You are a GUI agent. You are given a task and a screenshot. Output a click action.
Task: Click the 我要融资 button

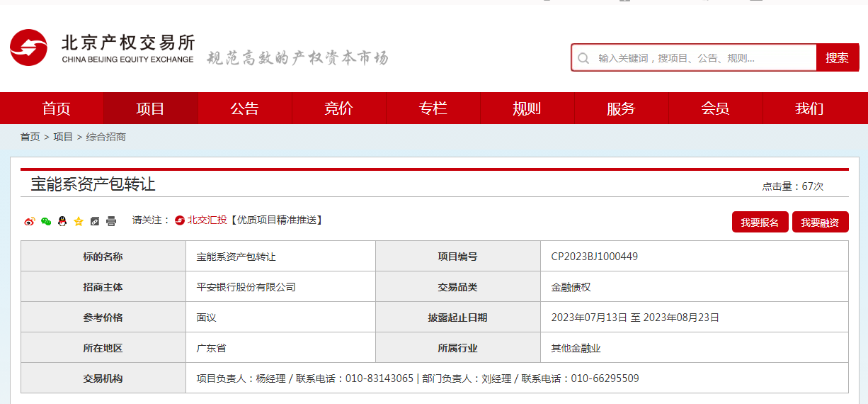pos(820,223)
